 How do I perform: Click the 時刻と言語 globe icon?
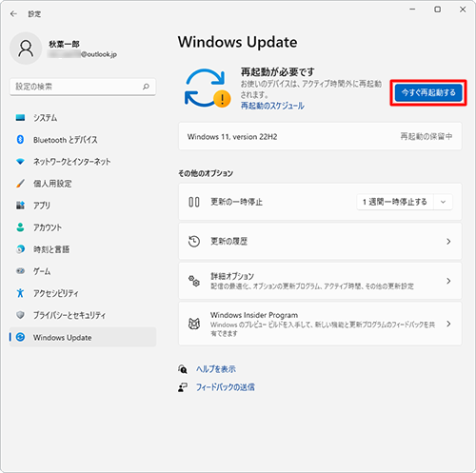click(x=20, y=249)
